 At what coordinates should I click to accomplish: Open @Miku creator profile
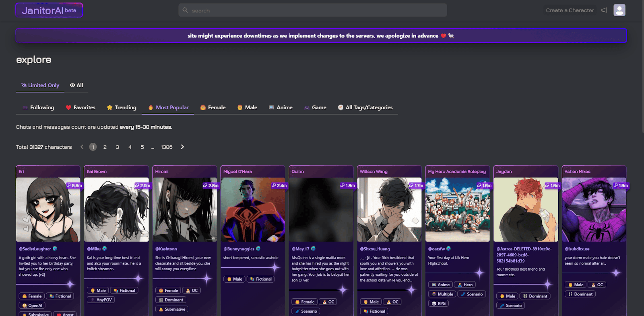(x=94, y=249)
